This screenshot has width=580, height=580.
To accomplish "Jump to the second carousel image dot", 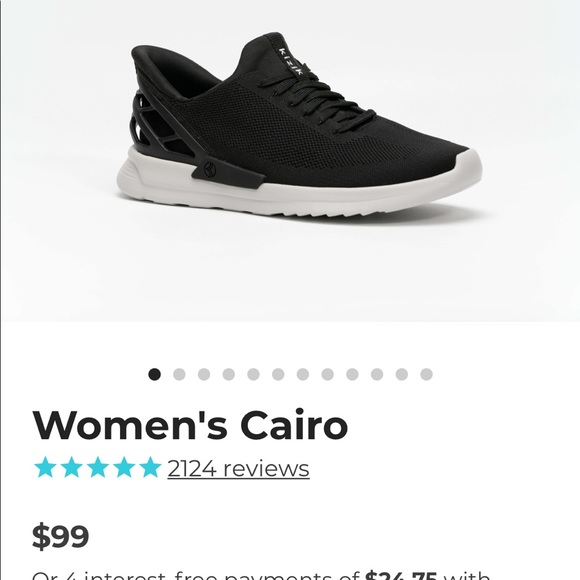I will 179,374.
